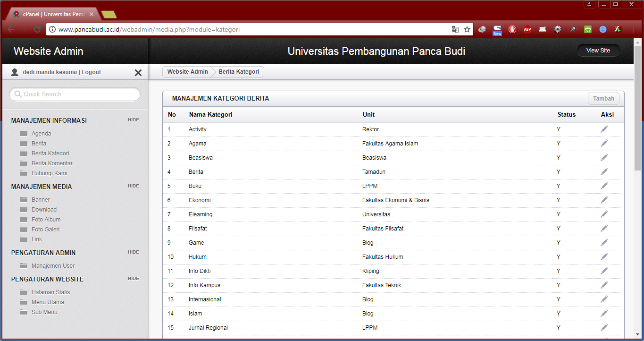Bookmark this page with the star icon
The image size is (644, 341).
coord(467,29)
